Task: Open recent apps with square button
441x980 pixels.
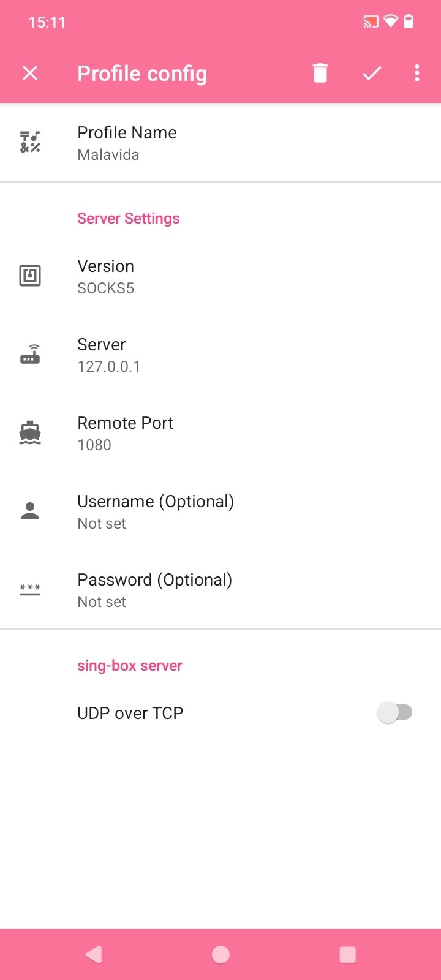Action: point(347,954)
